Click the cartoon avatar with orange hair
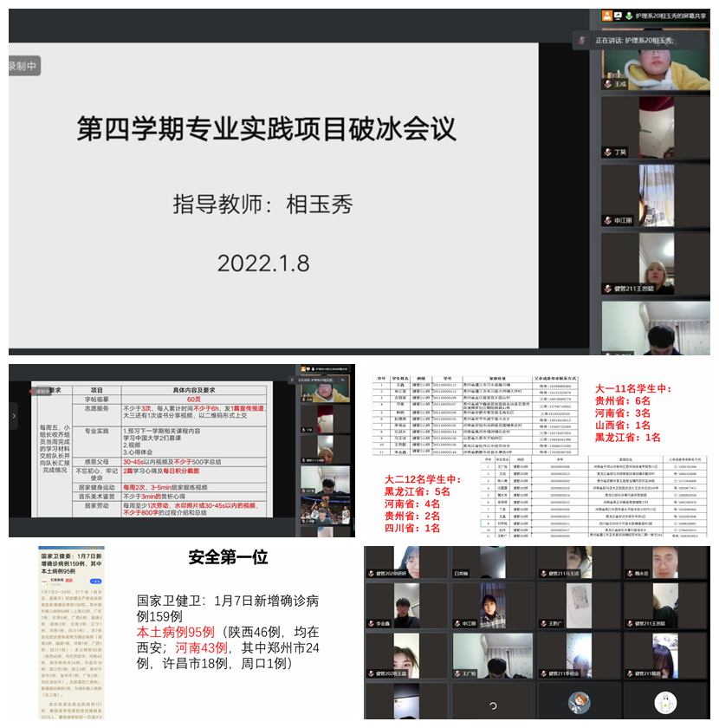The width and height of the screenshot is (719, 728). (x=580, y=701)
